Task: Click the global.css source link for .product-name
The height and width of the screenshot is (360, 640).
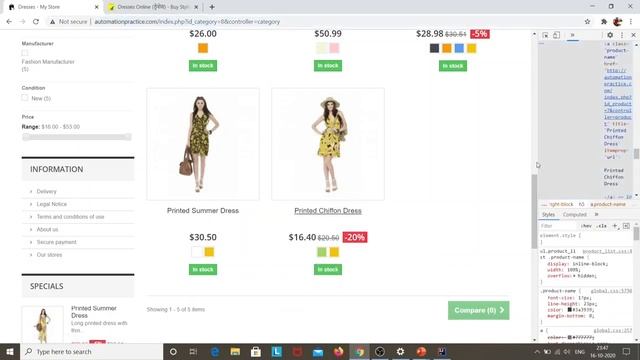Action: (611, 291)
